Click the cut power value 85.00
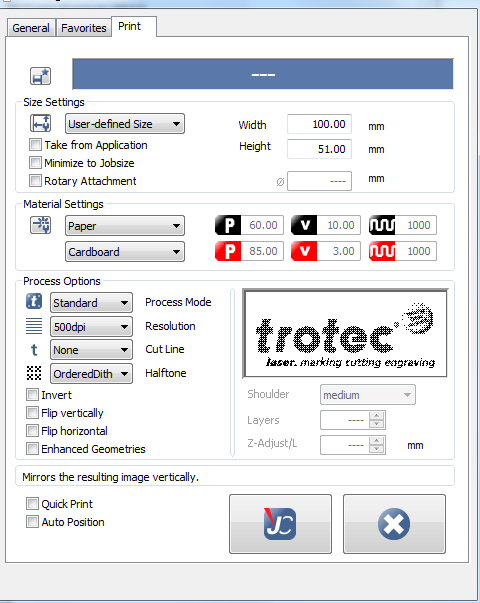480x603 pixels. (x=262, y=251)
